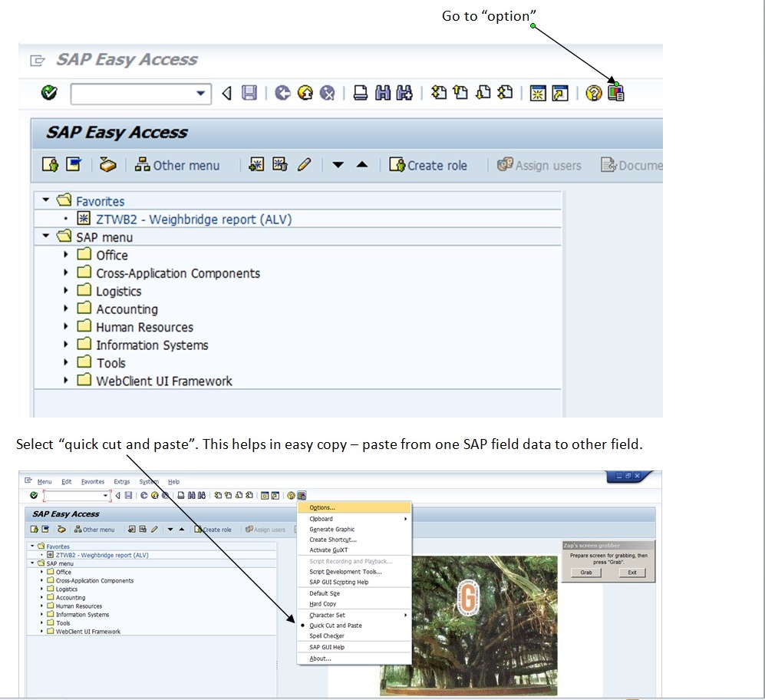Collapse the enlarged SAP menu folder
The image size is (765, 700).
click(x=46, y=236)
